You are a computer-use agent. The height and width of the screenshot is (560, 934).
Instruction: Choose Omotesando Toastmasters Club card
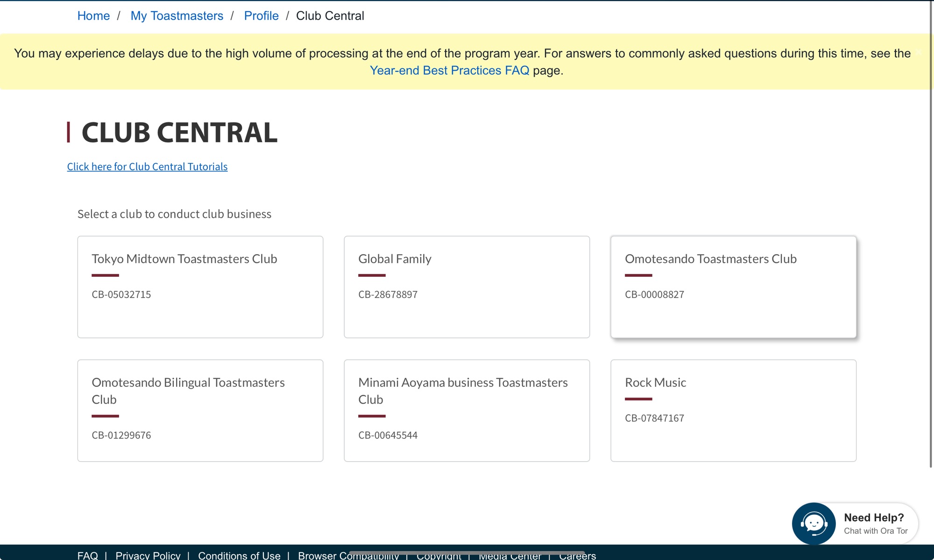click(733, 287)
